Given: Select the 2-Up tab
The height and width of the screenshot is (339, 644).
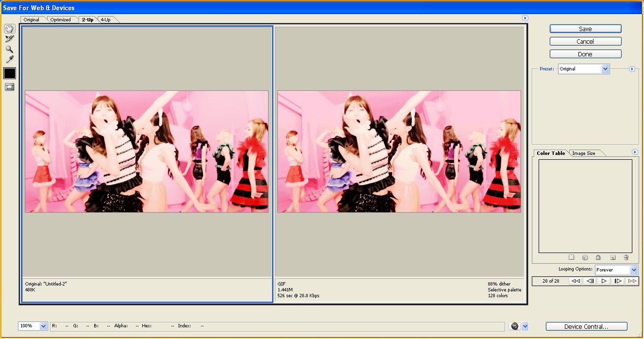Looking at the screenshot, I should [88, 19].
